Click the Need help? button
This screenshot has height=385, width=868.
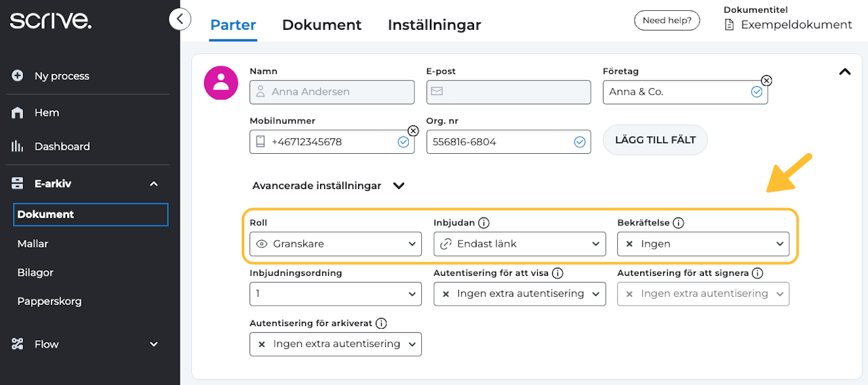(x=667, y=20)
